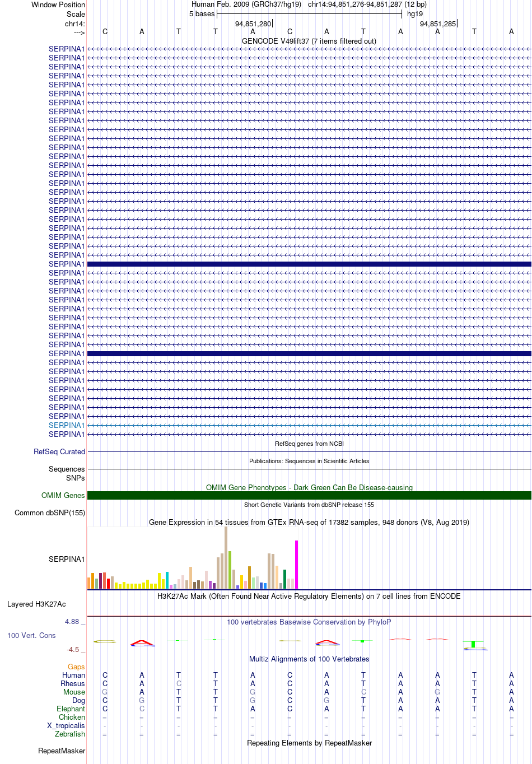
Task: Click the light-blue SERPINA1 transcript label
Action: 67,425
